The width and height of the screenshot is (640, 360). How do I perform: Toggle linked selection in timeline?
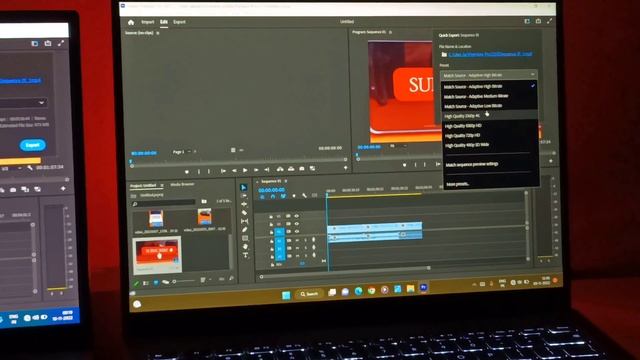(x=283, y=196)
